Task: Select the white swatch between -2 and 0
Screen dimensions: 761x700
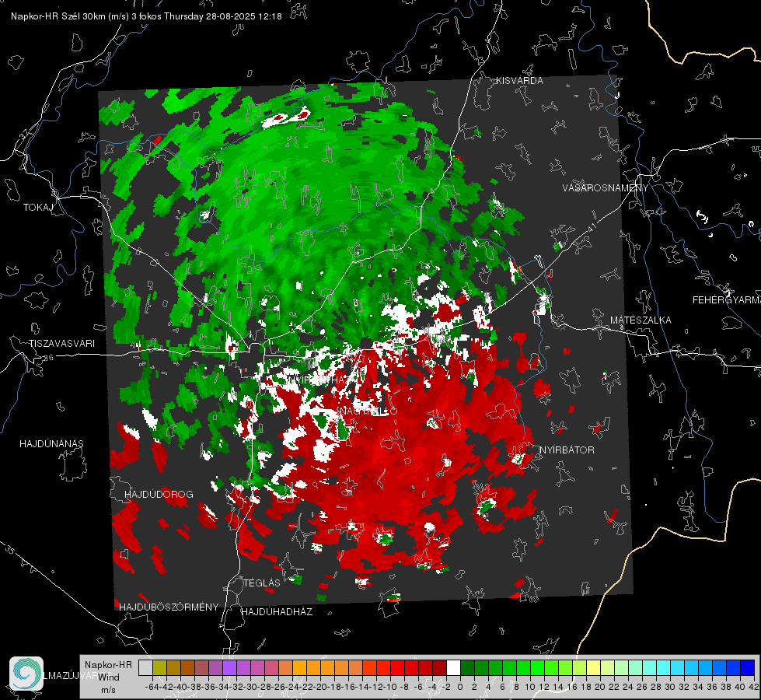Action: 453,668
